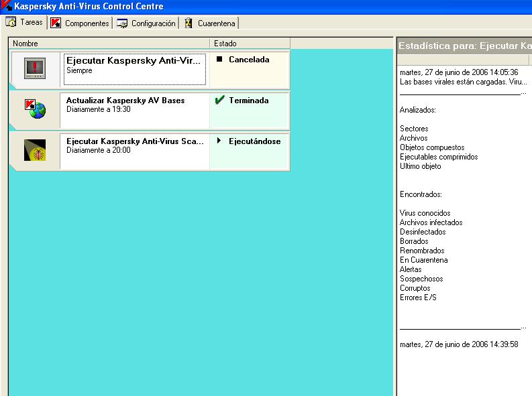
Task: Click En Cuarentena statistic row
Action: [424, 260]
